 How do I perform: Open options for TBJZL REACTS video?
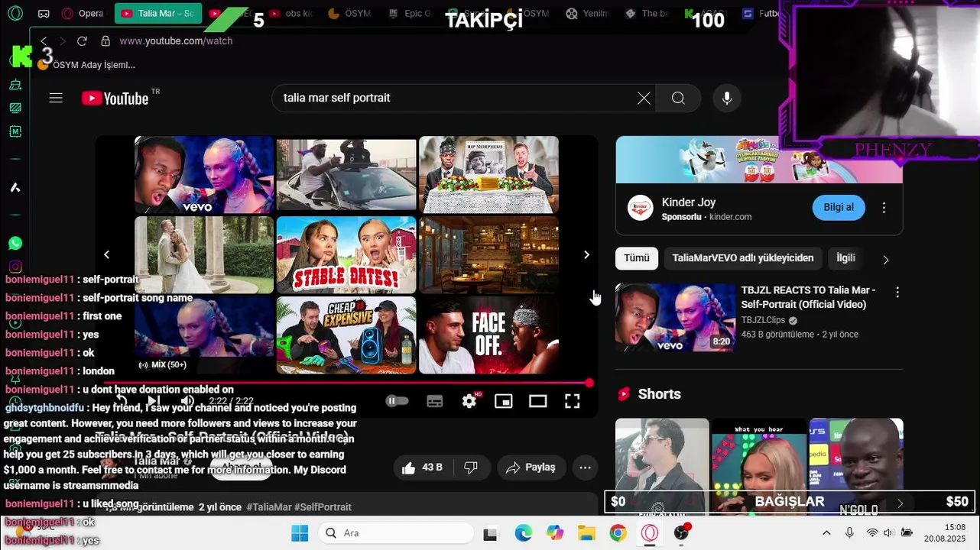[x=897, y=292]
